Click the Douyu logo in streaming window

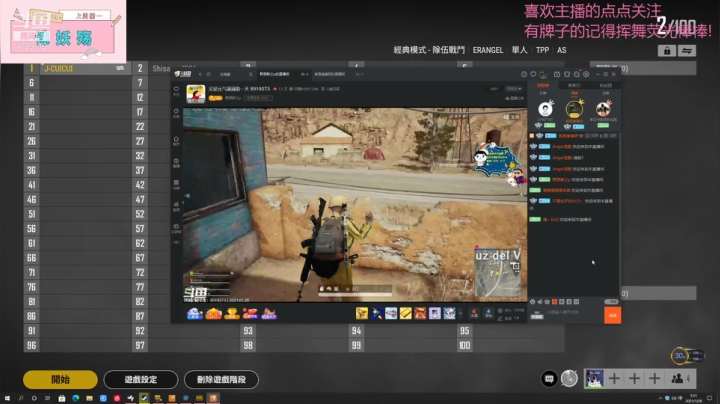click(x=183, y=74)
